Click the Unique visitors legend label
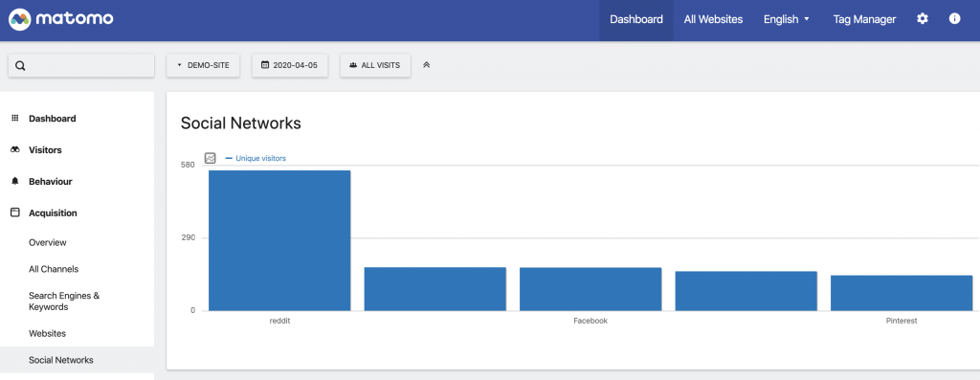The width and height of the screenshot is (980, 380). coord(260,158)
